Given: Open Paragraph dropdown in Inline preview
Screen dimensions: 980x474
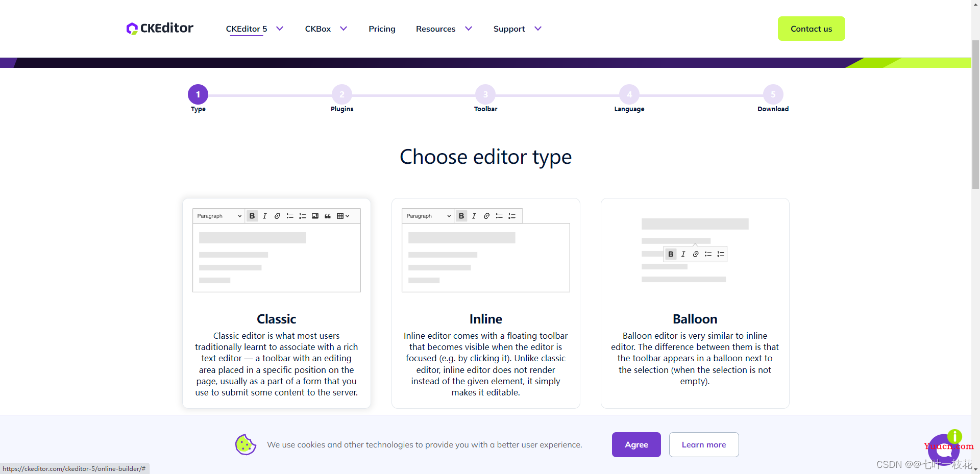Looking at the screenshot, I should coord(428,216).
